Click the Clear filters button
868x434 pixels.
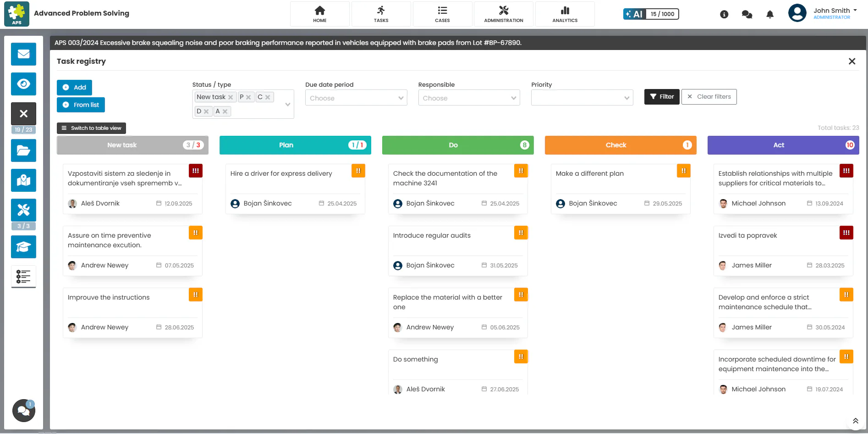point(709,97)
